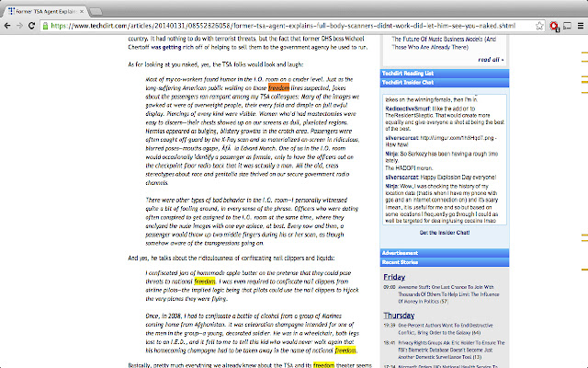Open a new tab with the blank tab button
This screenshot has height=368, width=588.
pos(96,12)
